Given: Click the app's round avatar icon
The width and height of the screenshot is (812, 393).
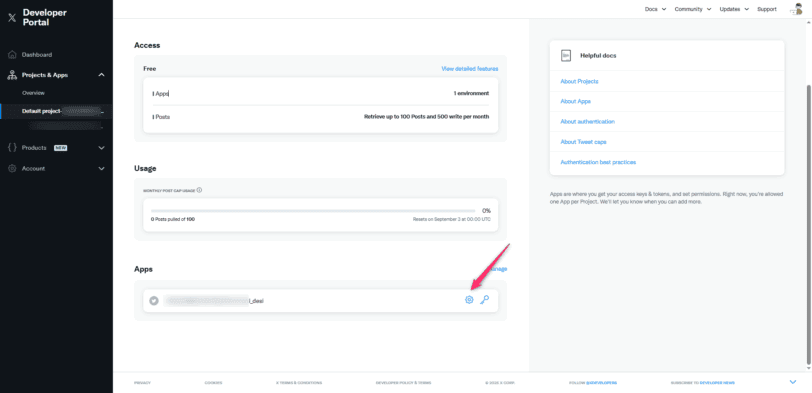Looking at the screenshot, I should [x=154, y=300].
